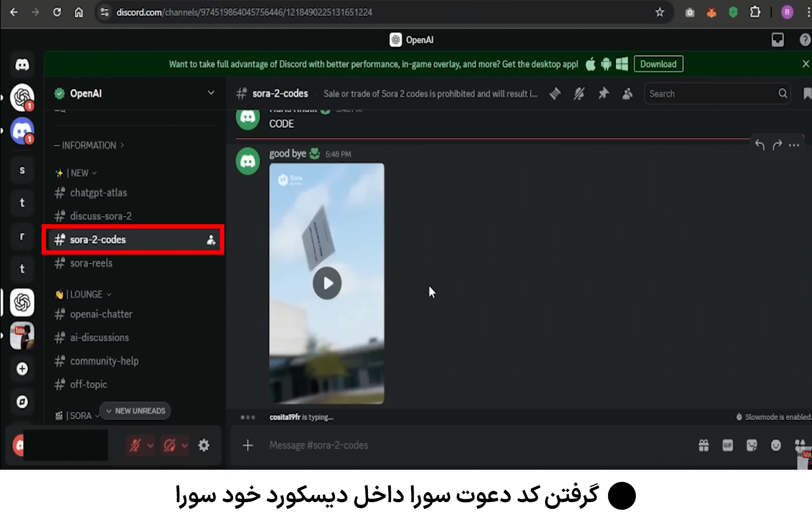
Task: Open threads for sora-2-codes
Action: tap(555, 93)
